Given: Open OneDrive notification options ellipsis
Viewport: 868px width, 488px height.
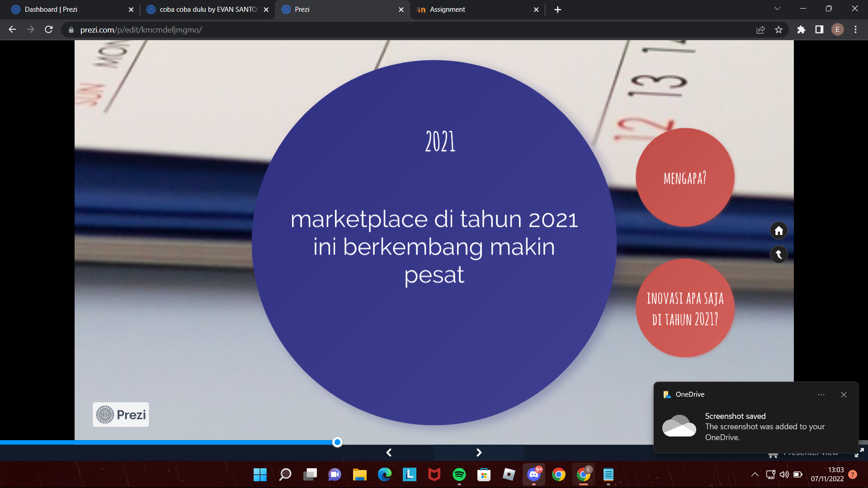Looking at the screenshot, I should tap(821, 394).
